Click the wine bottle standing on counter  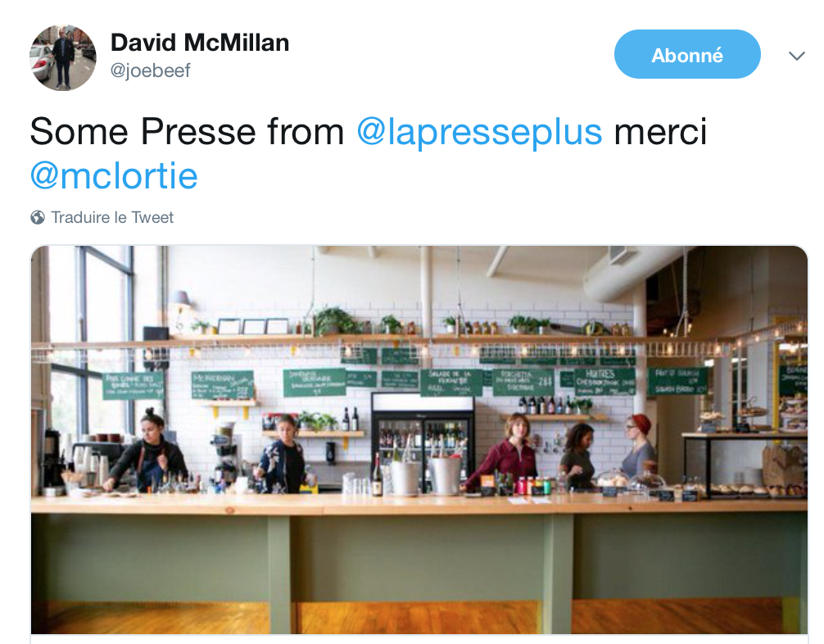[x=377, y=475]
